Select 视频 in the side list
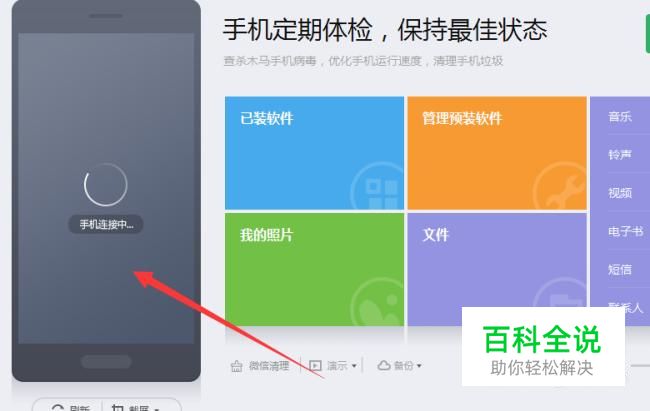The image size is (650, 411). [620, 192]
